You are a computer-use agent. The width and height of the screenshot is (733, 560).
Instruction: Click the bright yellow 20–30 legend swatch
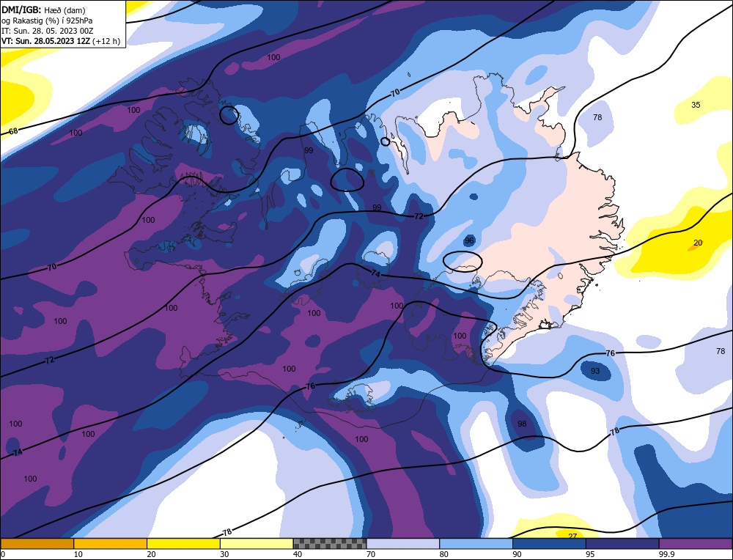pyautogui.click(x=183, y=544)
